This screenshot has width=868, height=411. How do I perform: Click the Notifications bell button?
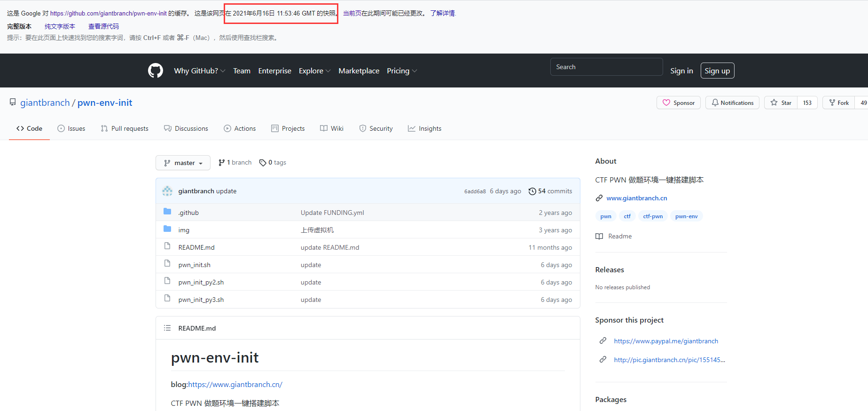click(732, 103)
